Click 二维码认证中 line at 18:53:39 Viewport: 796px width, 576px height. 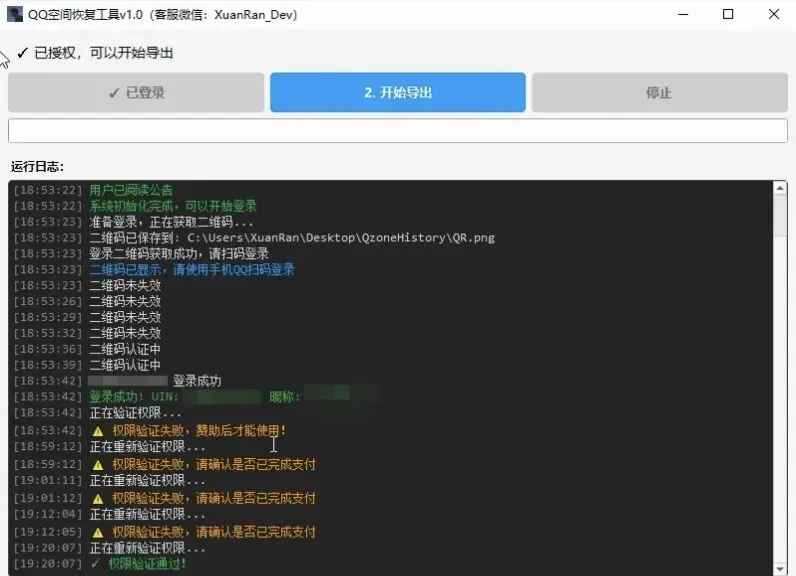(x=125, y=365)
